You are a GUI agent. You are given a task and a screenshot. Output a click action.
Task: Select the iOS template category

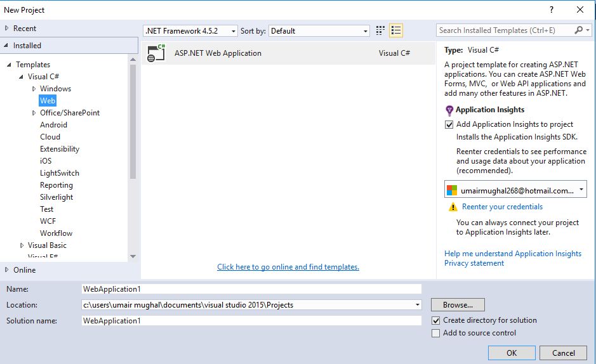pyautogui.click(x=46, y=161)
